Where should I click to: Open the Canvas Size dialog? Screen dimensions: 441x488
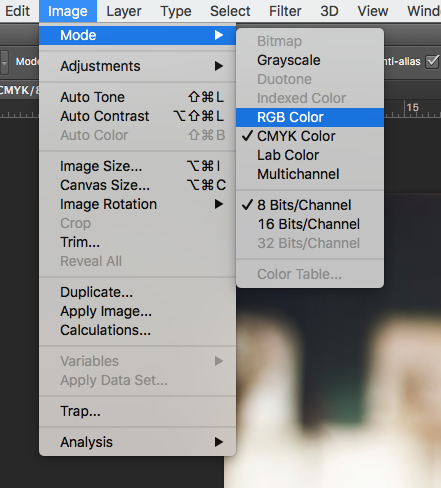point(137,185)
